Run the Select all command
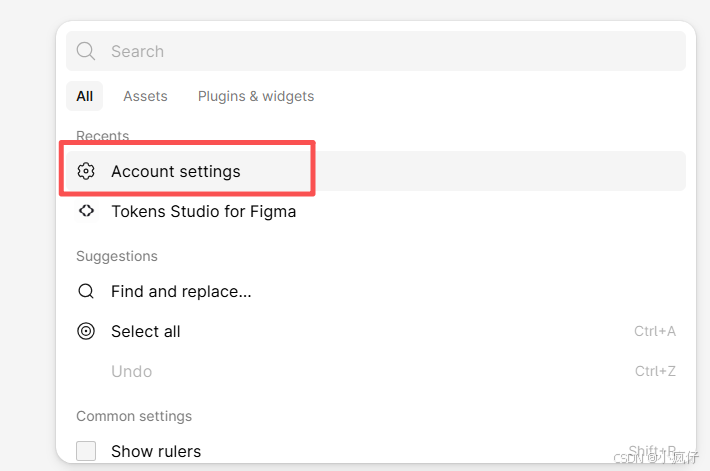 pyautogui.click(x=376, y=331)
